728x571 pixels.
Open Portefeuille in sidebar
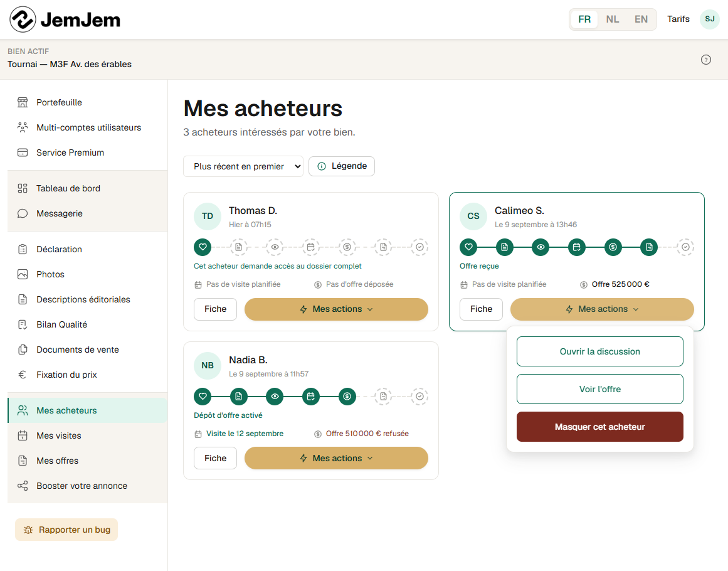pyautogui.click(x=87, y=102)
